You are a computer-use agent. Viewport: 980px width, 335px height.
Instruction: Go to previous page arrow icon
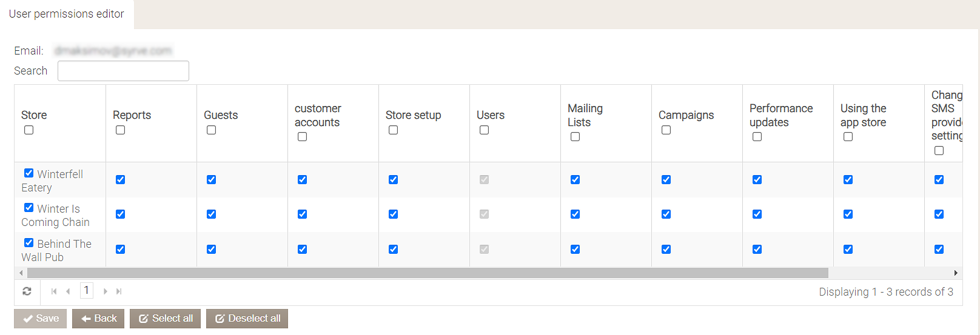tap(68, 291)
